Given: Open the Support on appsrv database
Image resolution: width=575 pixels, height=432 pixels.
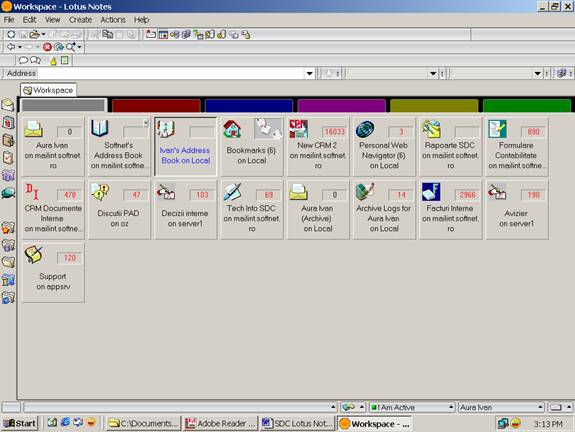Looking at the screenshot, I should point(53,272).
